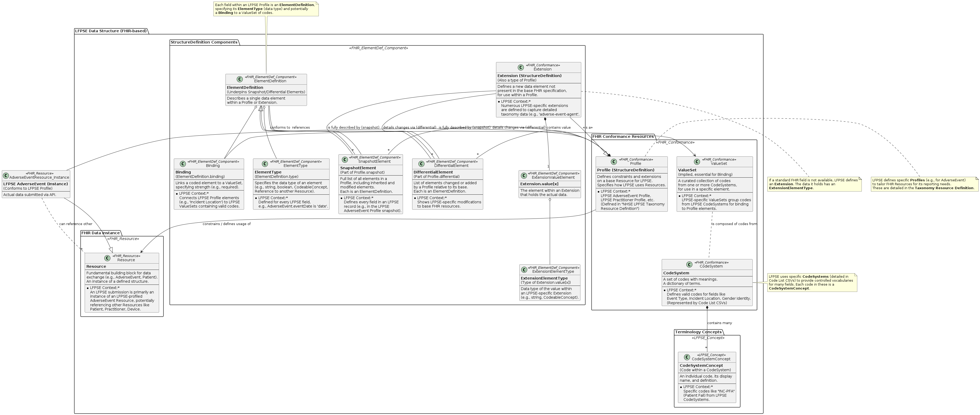Select the FHIR Conformance Resources package tab

623,136
